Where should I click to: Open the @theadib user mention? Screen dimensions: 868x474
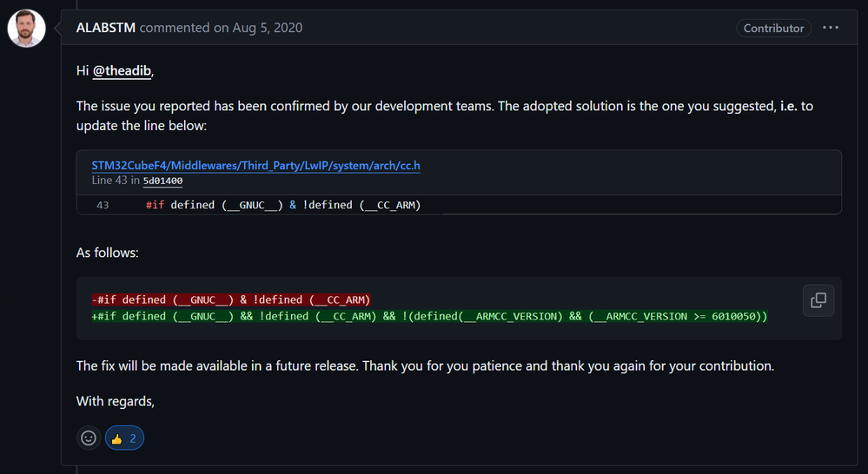coord(123,71)
